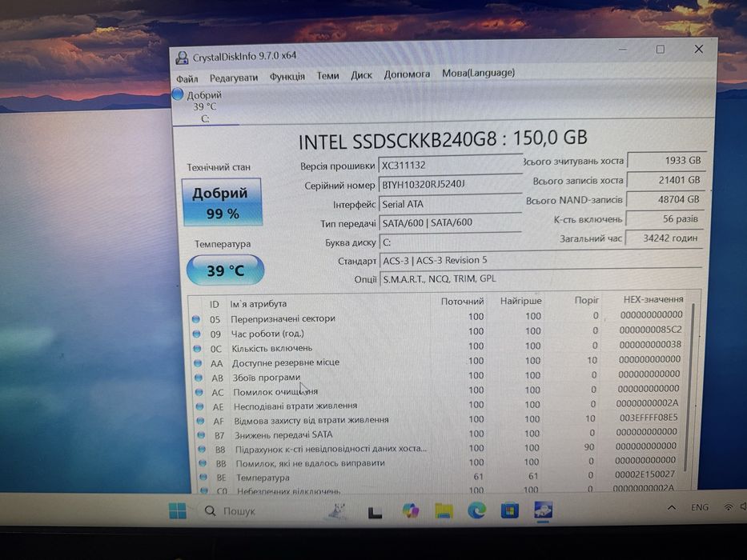Click the firmware version field XC311132
Image resolution: width=747 pixels, height=560 pixels.
click(450, 165)
